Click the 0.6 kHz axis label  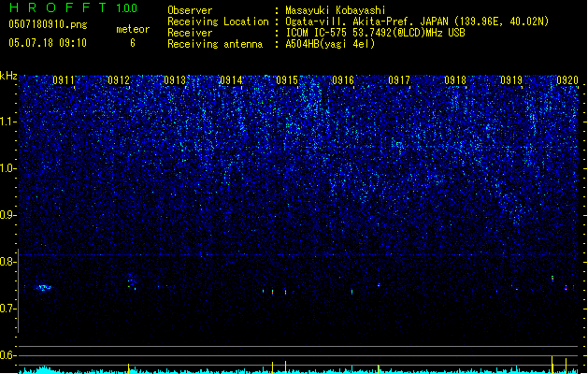point(8,355)
